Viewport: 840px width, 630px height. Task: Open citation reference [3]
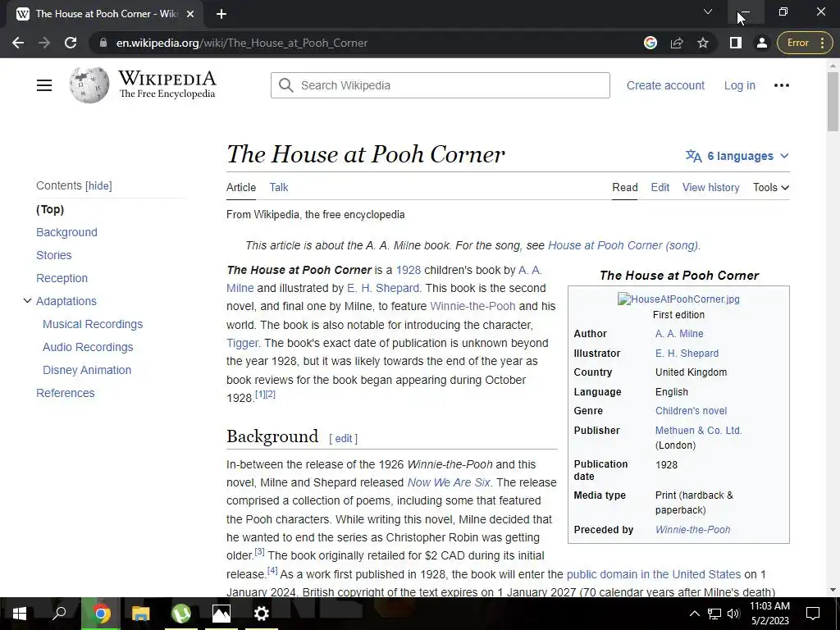pyautogui.click(x=259, y=551)
